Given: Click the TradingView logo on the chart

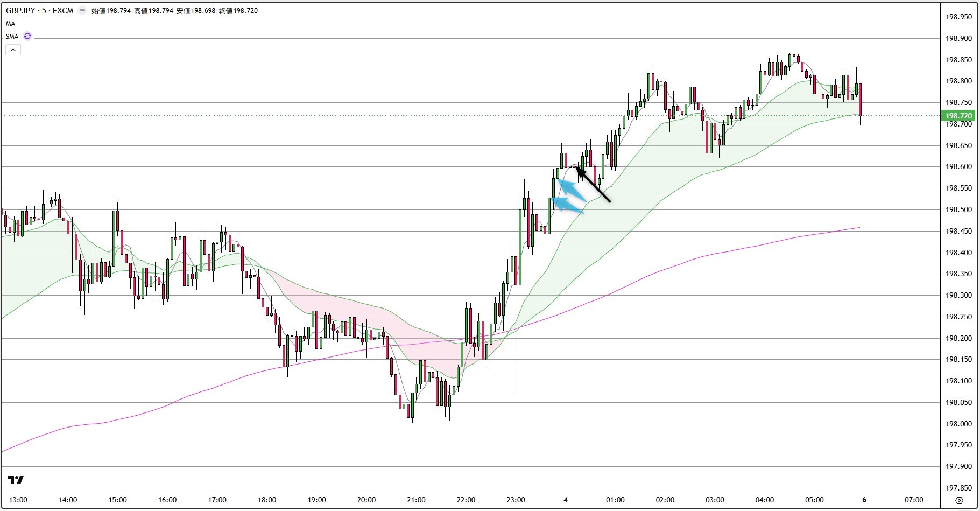Looking at the screenshot, I should click(x=16, y=480).
